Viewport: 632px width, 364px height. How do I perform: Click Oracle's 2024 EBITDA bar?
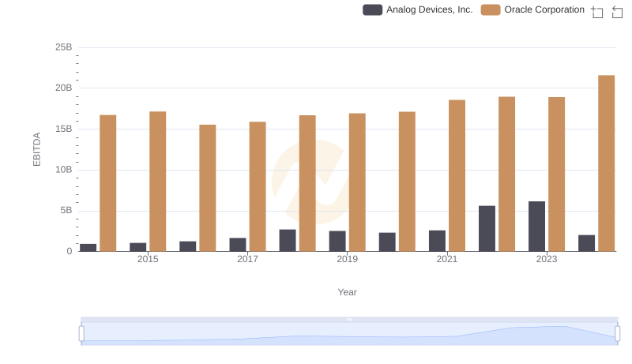tap(606, 163)
